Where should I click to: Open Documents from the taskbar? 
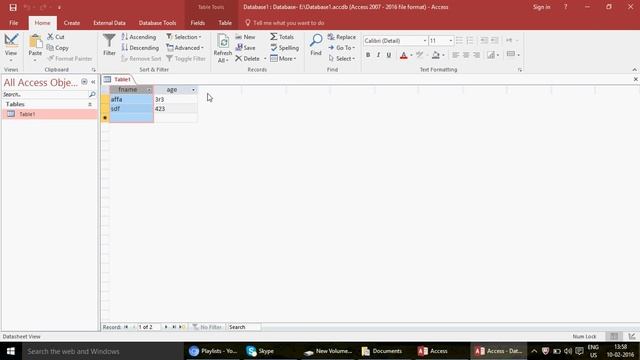[x=382, y=351]
